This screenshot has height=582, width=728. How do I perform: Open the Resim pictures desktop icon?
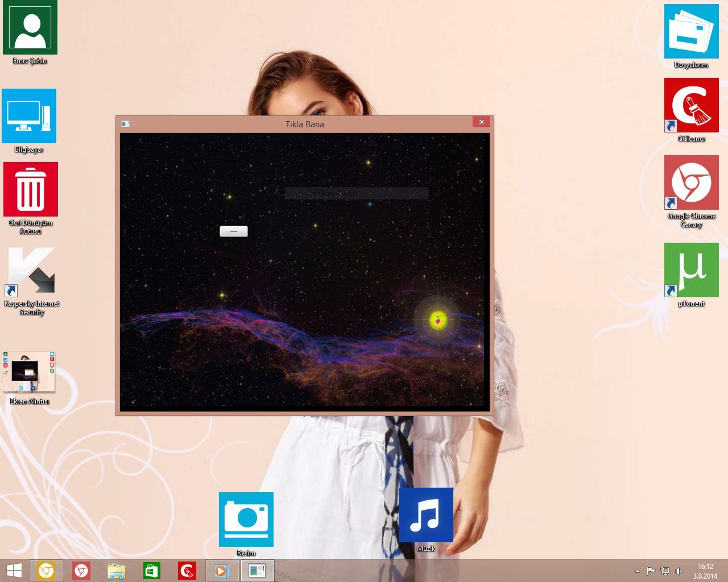246,519
